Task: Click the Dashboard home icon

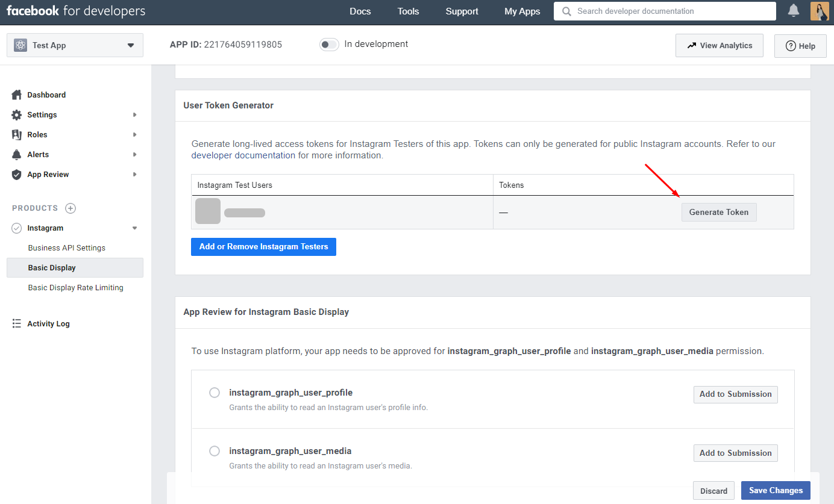Action: pyautogui.click(x=16, y=95)
